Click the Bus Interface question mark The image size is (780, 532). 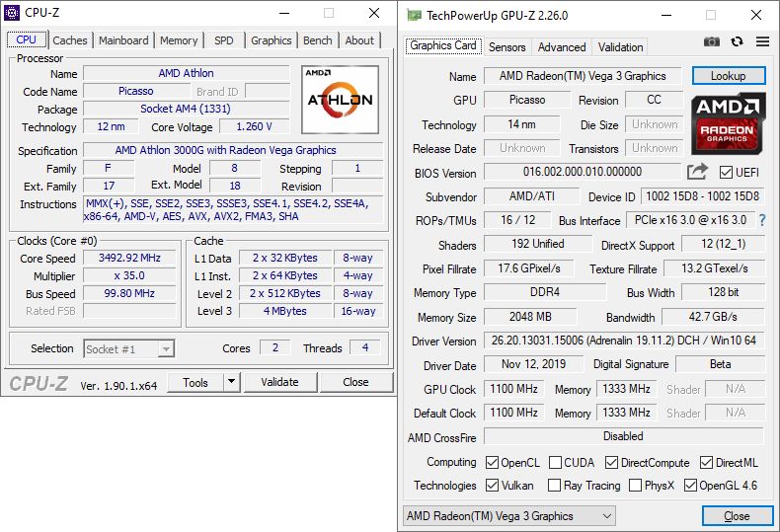click(x=761, y=220)
